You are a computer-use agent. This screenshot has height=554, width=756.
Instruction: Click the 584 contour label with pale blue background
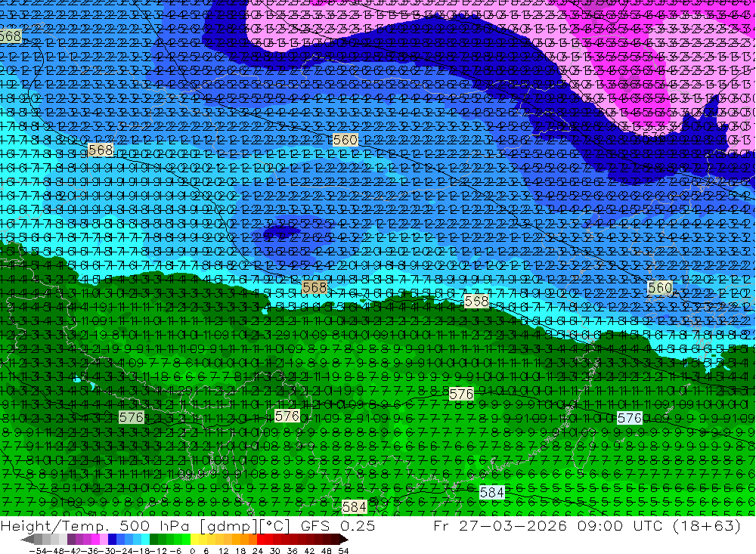click(492, 492)
